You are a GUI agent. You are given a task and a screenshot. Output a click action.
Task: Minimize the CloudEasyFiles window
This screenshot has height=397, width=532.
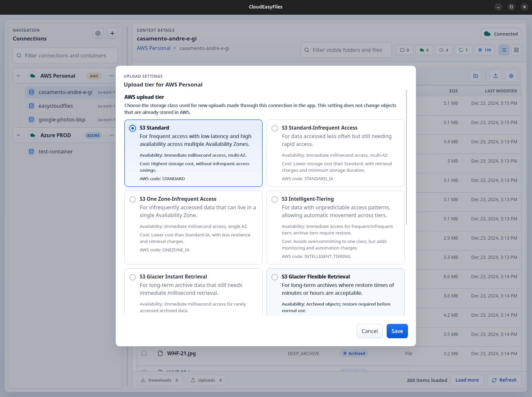(498, 7)
